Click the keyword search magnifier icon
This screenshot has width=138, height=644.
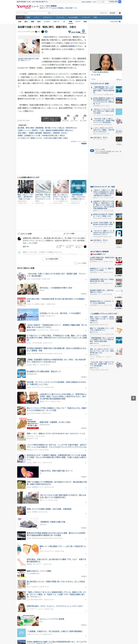coord(49,13)
